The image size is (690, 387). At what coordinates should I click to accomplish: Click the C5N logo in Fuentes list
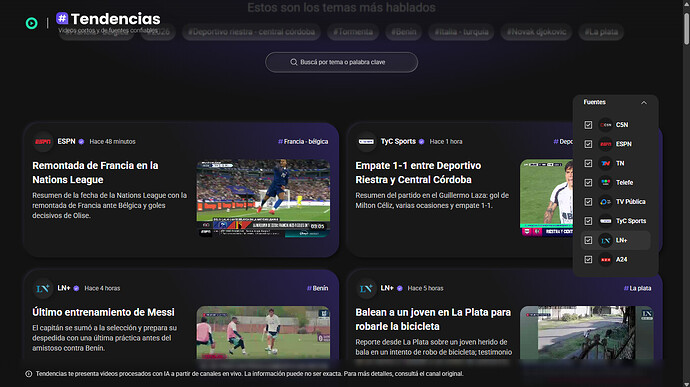tap(606, 125)
